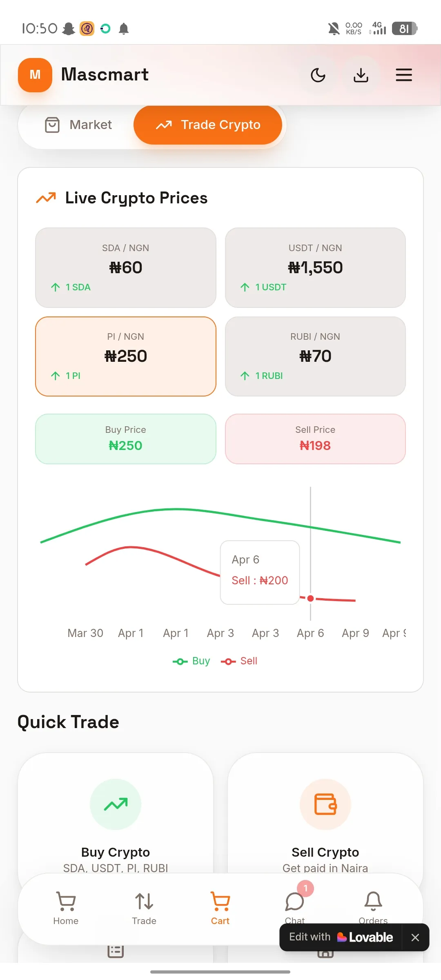Go to Home in bottom navigation
Image resolution: width=441 pixels, height=980 pixels.
click(66, 908)
